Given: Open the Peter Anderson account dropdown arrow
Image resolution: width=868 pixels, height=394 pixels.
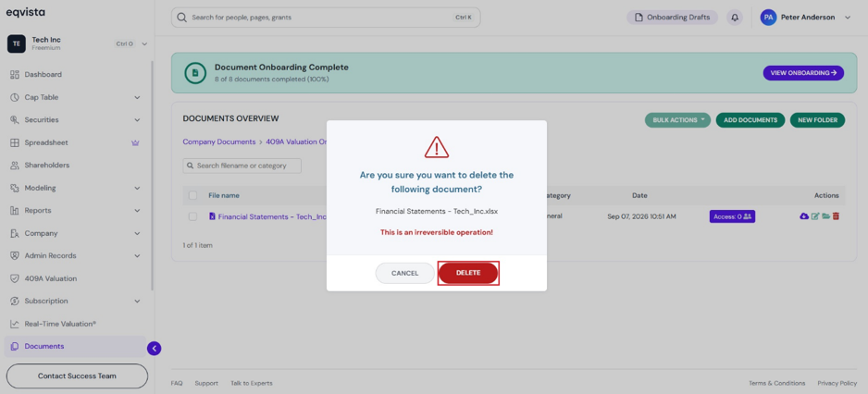Looking at the screenshot, I should 848,18.
